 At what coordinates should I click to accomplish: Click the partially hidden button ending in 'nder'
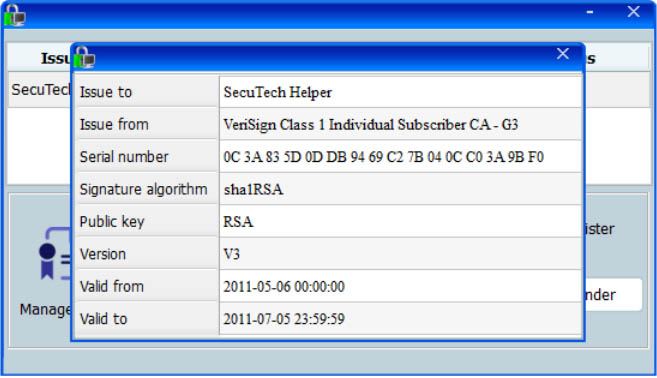[x=613, y=295]
